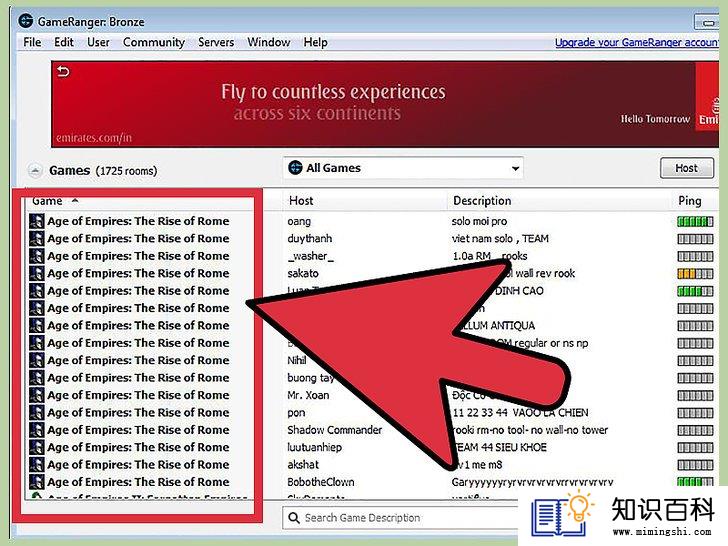Click the Host button
728x546 pixels.
click(686, 168)
